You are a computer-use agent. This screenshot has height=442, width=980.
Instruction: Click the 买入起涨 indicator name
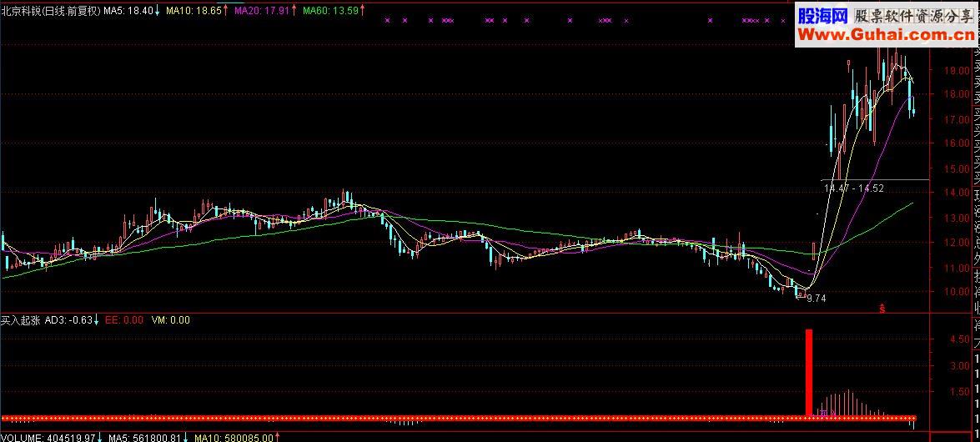pos(21,321)
